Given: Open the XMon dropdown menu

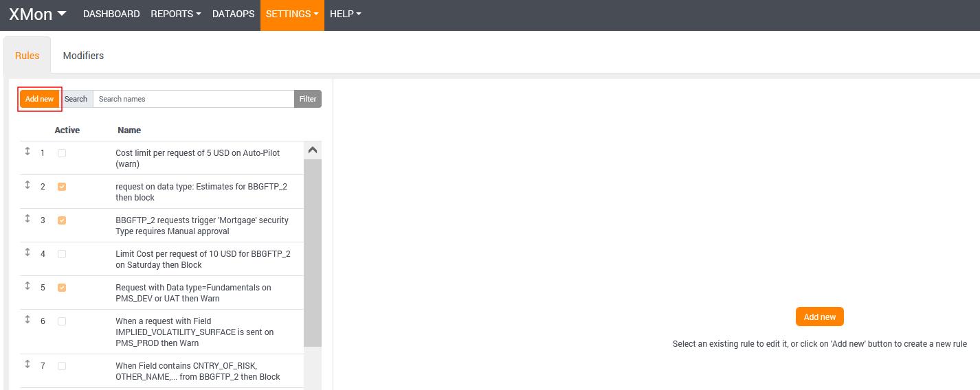Looking at the screenshot, I should pos(37,14).
